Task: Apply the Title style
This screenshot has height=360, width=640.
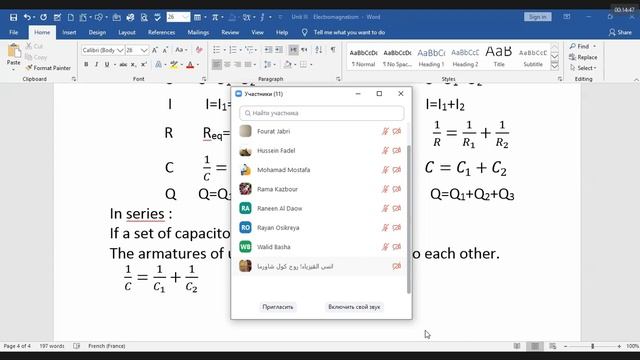Action: (x=499, y=58)
